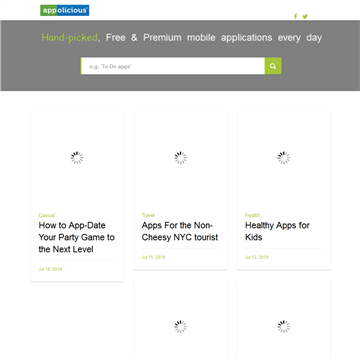Click the date Jul 12, 2019
This screenshot has width=360, height=360.
(x=257, y=257)
